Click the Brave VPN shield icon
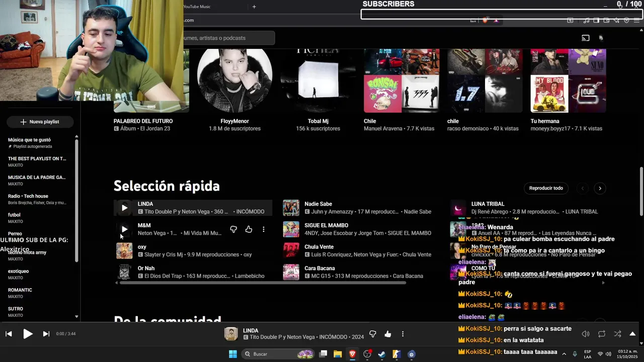Image resolution: width=644 pixels, height=362 pixels. pos(626,20)
